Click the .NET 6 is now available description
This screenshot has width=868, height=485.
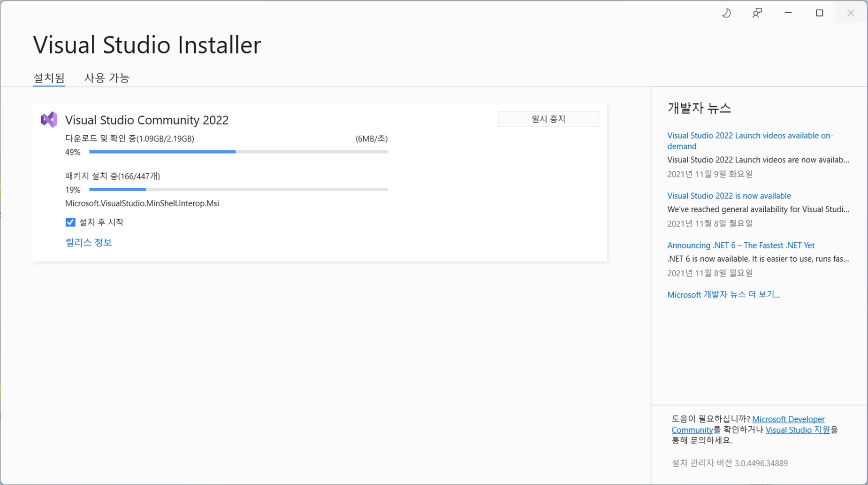[758, 259]
